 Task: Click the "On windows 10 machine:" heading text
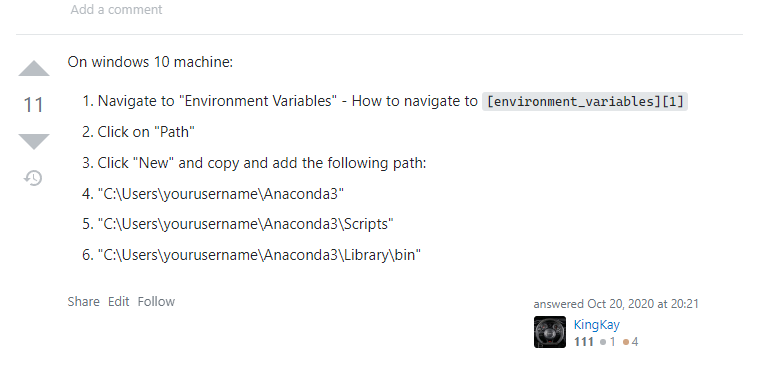pos(150,62)
